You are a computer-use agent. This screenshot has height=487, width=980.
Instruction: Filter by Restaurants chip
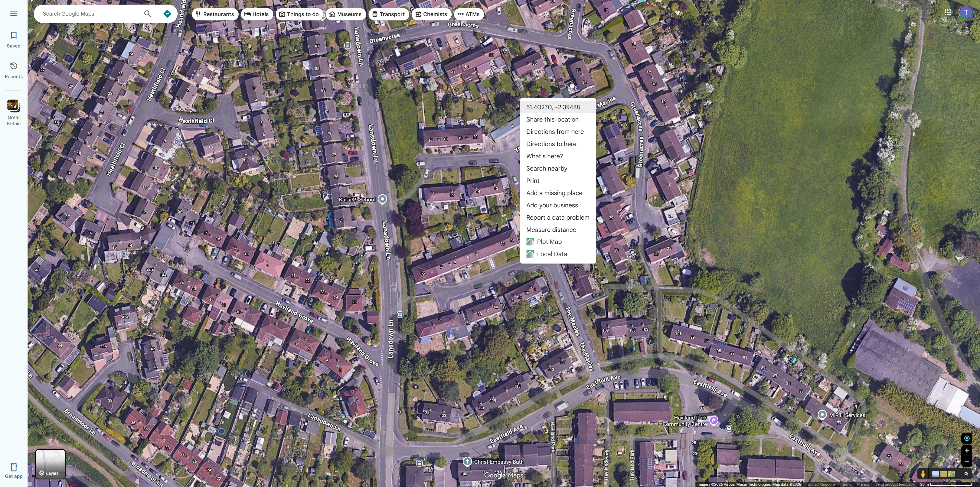click(215, 14)
